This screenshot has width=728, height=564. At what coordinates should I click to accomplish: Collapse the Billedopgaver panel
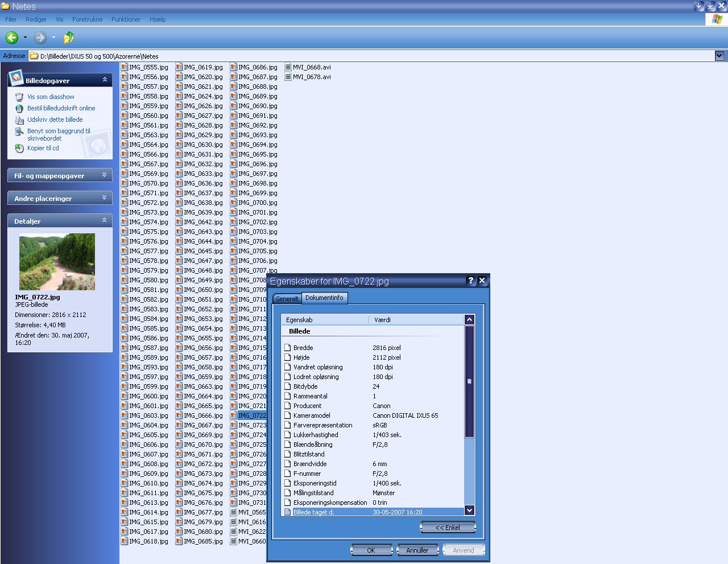coord(105,80)
